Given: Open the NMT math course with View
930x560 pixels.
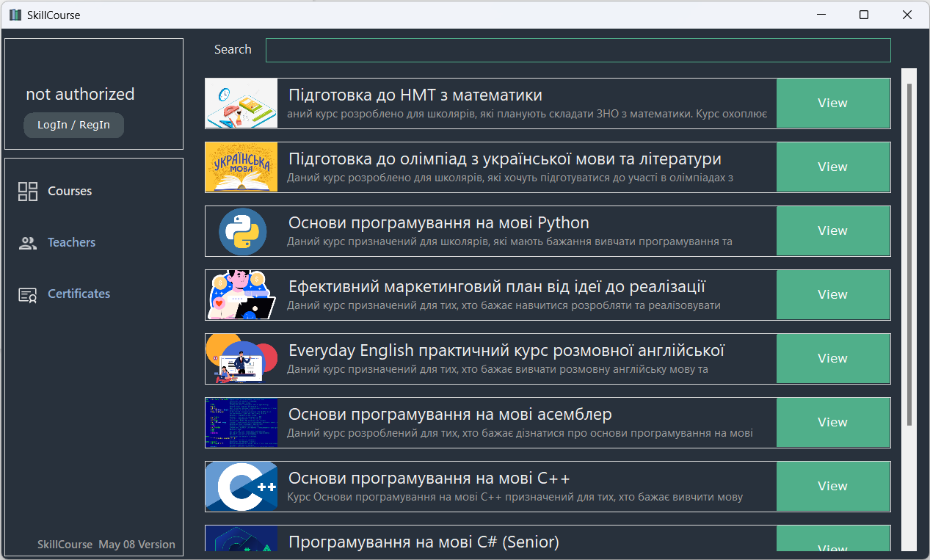Looking at the screenshot, I should [832, 103].
